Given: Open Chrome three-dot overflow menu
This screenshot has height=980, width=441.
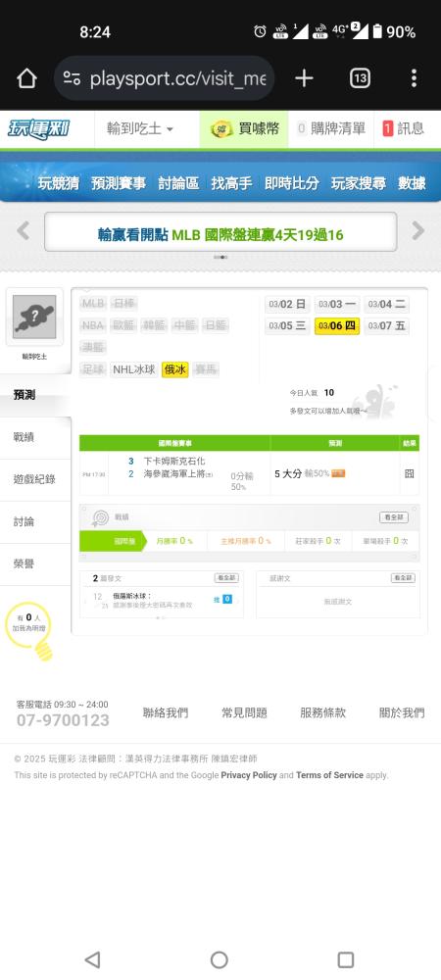Looking at the screenshot, I should [x=414, y=78].
